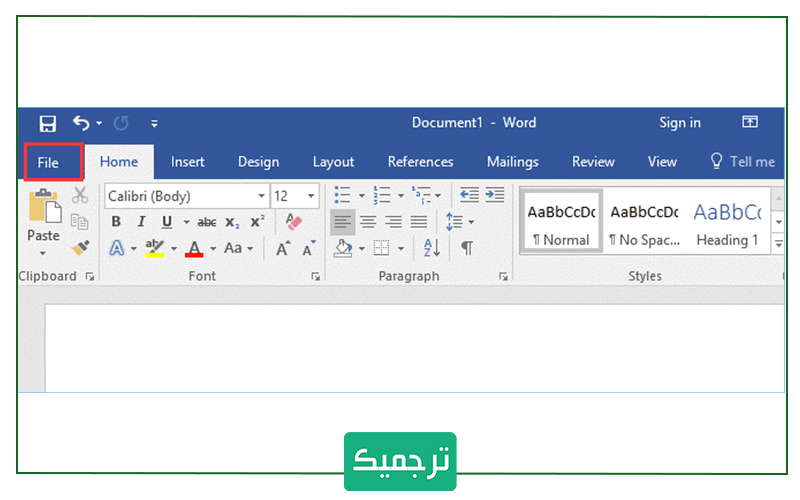800x500 pixels.
Task: Open the Insert tab
Action: pyautogui.click(x=187, y=162)
